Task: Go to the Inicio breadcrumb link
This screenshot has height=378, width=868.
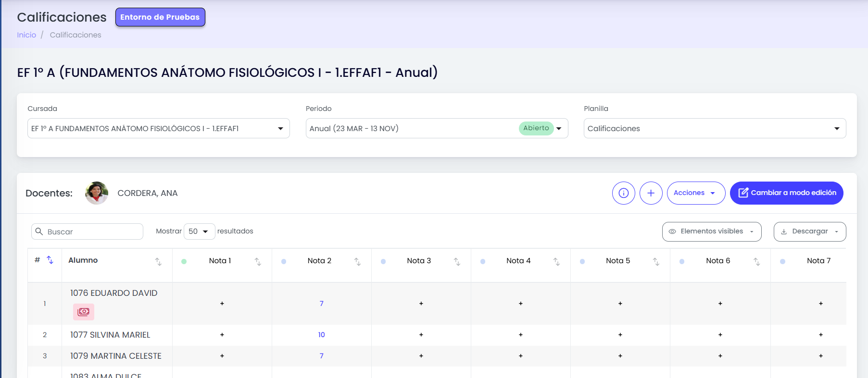Action: pos(26,35)
